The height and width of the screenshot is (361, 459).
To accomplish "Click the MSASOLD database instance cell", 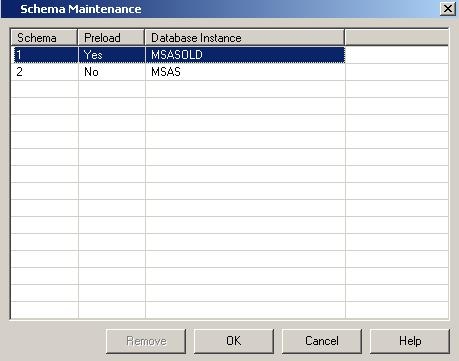I will (245, 55).
